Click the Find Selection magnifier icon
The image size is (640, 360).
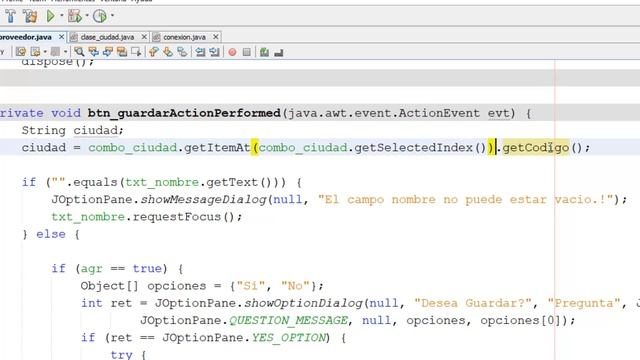point(79,52)
